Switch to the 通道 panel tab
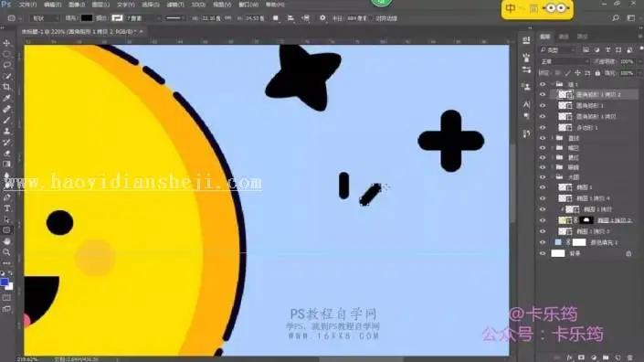644x362 pixels. [564, 37]
